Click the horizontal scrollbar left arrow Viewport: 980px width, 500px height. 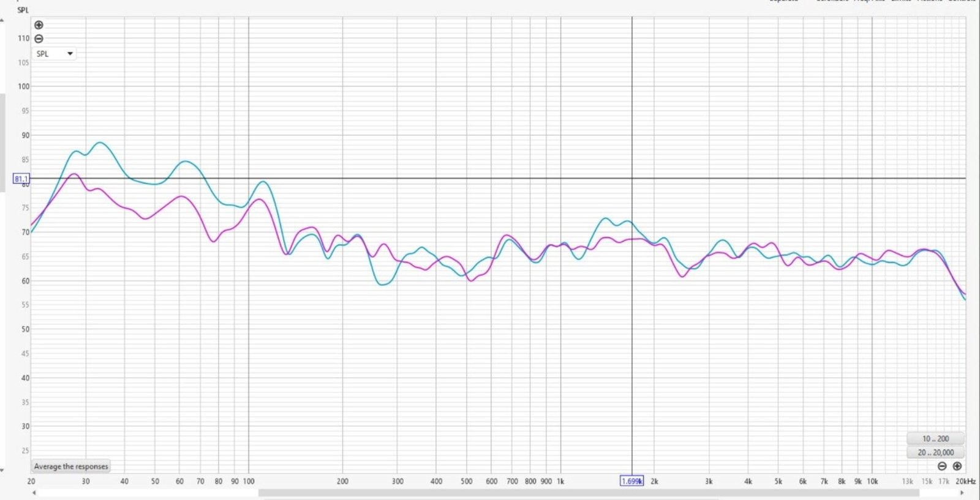[34, 493]
